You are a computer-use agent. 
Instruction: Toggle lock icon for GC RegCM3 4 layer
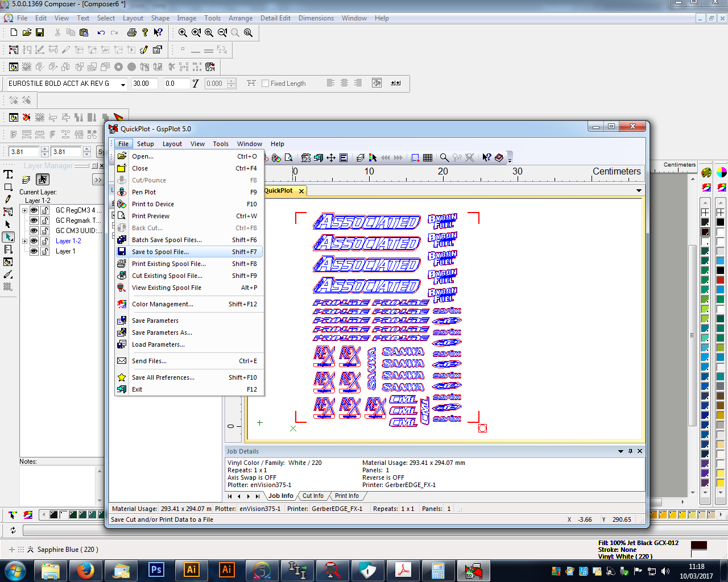click(x=45, y=210)
